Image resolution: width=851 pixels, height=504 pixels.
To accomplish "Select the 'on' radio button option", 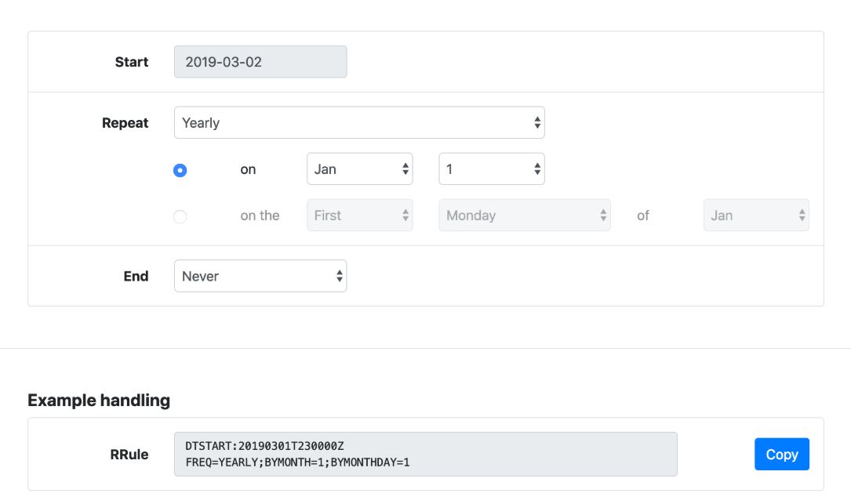I will tap(180, 170).
